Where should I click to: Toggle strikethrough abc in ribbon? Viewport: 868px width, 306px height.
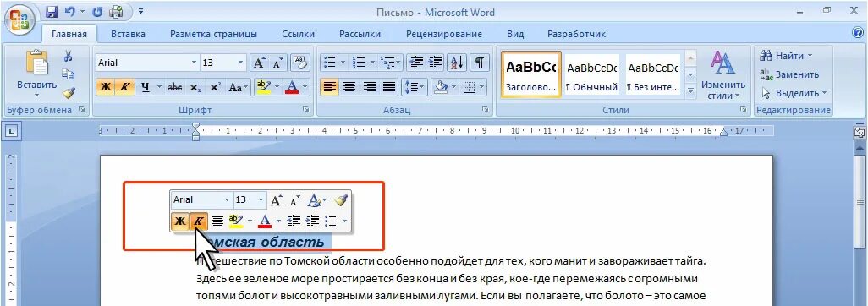(x=175, y=87)
